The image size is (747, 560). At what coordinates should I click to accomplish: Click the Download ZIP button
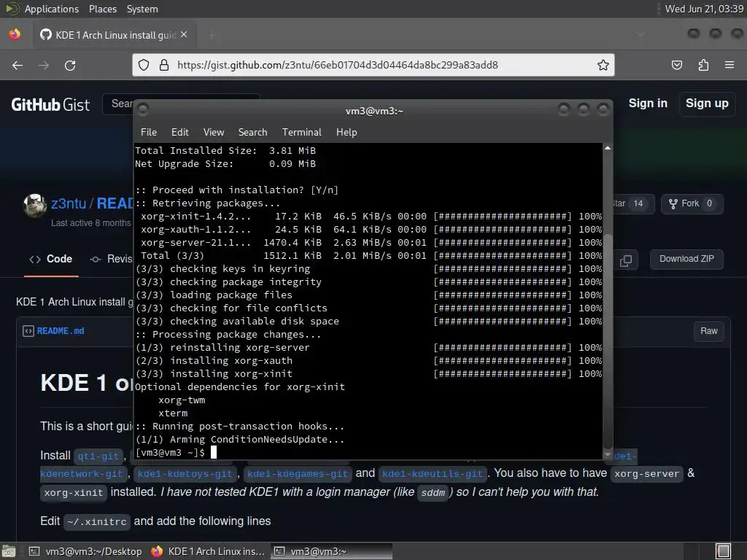[686, 259]
